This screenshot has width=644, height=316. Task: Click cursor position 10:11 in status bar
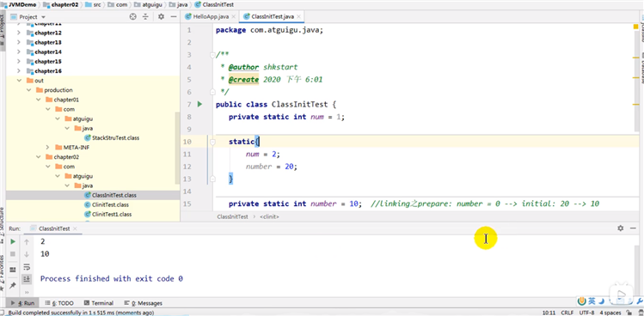549,313
